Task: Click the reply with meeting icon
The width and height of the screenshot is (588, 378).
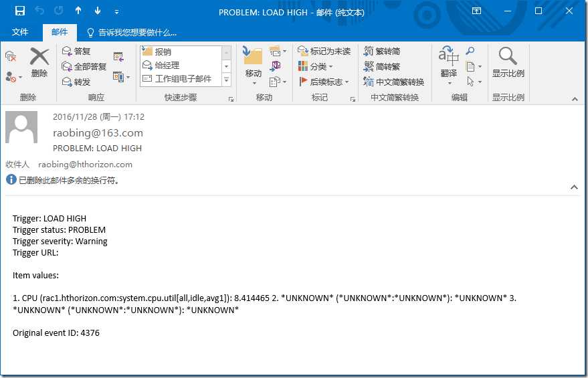Action: tap(118, 57)
